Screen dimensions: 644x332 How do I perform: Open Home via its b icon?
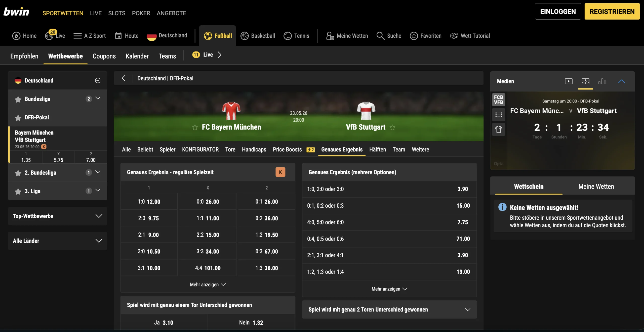16,36
